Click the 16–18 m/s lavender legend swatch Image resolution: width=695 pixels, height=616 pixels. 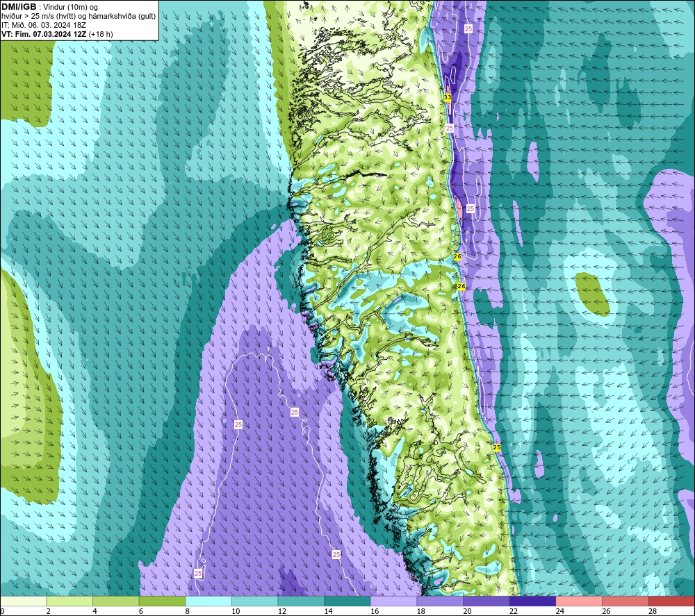pyautogui.click(x=393, y=601)
